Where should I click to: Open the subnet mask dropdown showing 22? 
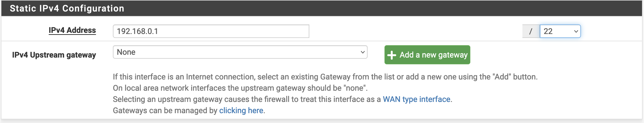point(560,31)
